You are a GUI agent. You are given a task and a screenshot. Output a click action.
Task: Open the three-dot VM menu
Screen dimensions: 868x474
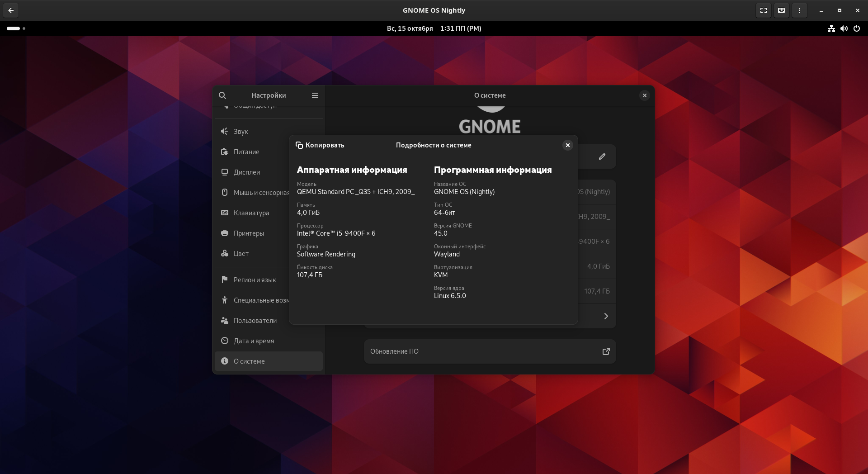pyautogui.click(x=799, y=10)
